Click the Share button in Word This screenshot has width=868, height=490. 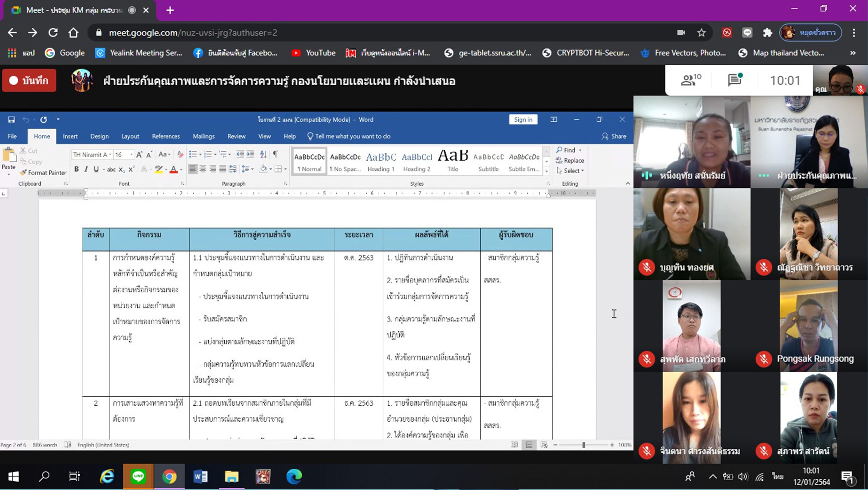614,136
